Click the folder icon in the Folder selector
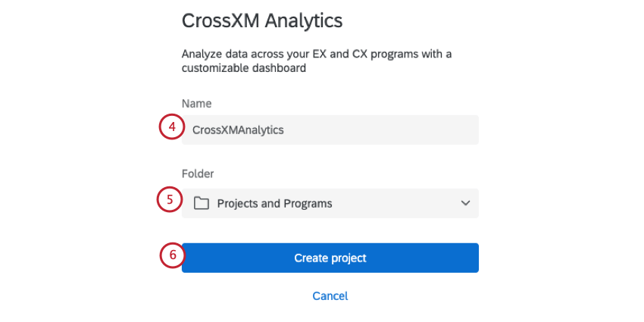Viewport: 644px width, 322px height. tap(202, 203)
